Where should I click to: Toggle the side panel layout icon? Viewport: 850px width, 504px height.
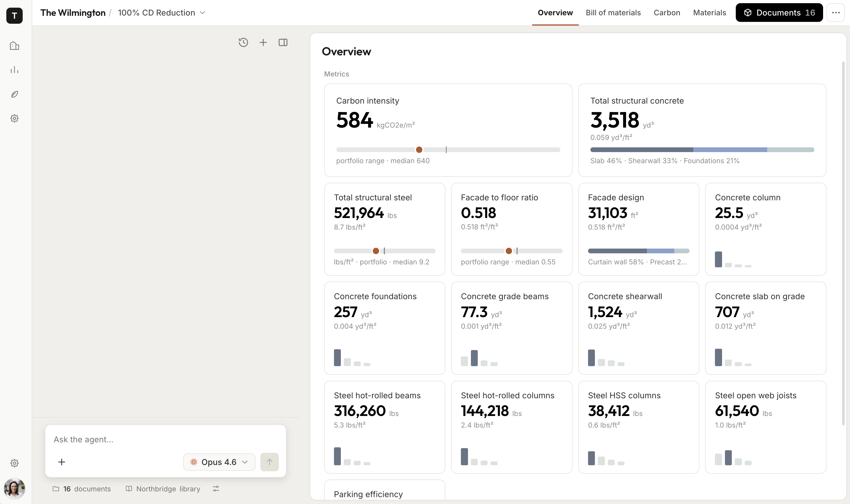pyautogui.click(x=283, y=42)
